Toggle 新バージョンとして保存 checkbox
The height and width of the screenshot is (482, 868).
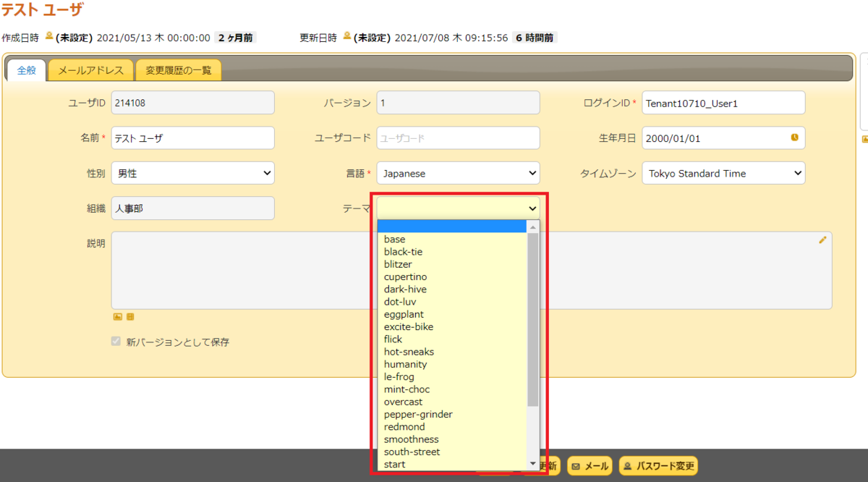116,341
